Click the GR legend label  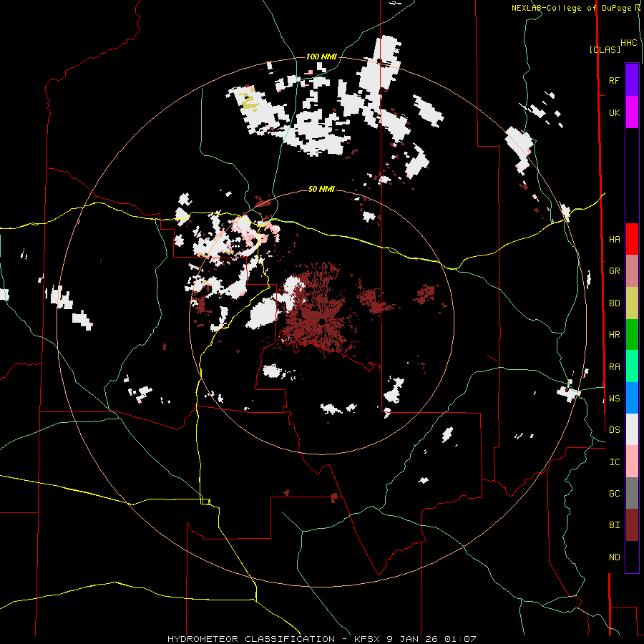click(614, 271)
